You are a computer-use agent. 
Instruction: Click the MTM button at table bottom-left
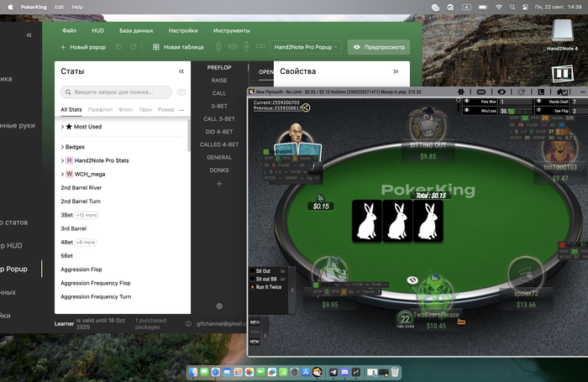pyautogui.click(x=255, y=342)
